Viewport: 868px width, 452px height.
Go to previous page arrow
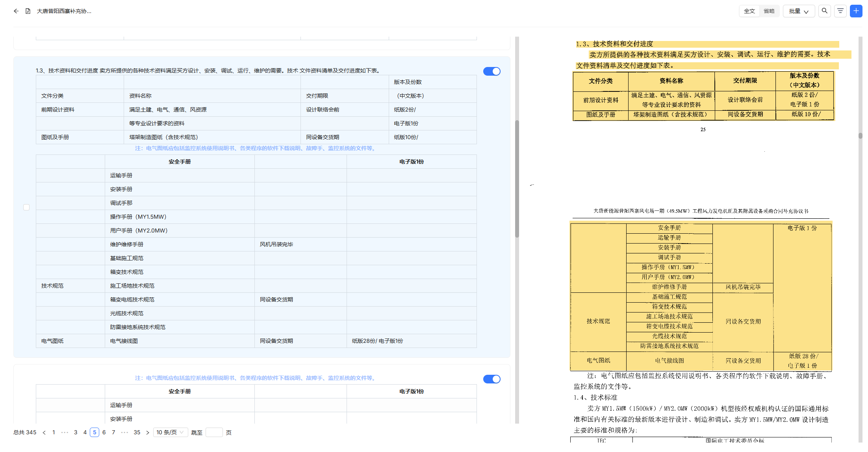coord(44,433)
